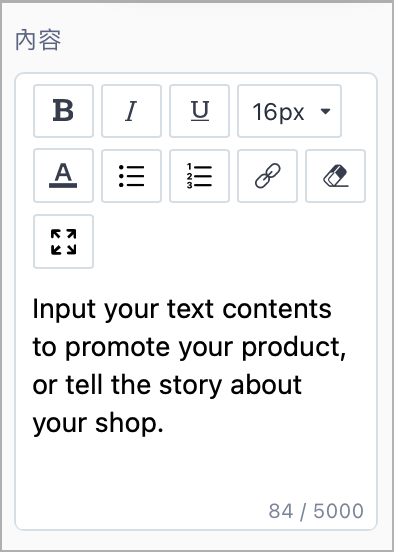This screenshot has height=552, width=394.
Task: Clear formatting with the eraser icon
Action: (336, 176)
